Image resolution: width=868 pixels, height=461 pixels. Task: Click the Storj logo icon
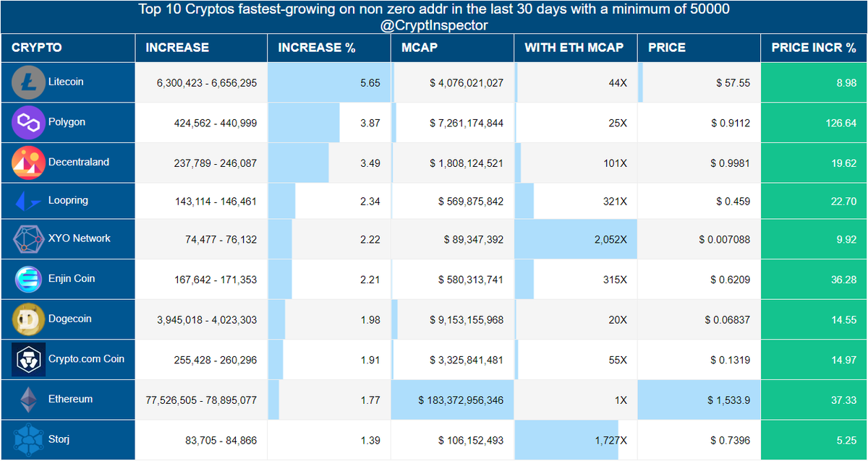click(29, 439)
